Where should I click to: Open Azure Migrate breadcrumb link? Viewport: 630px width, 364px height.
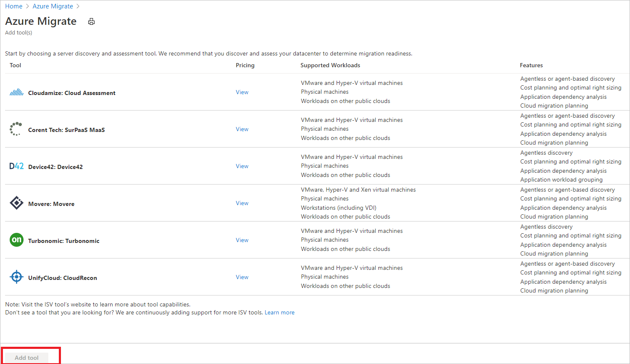point(53,6)
